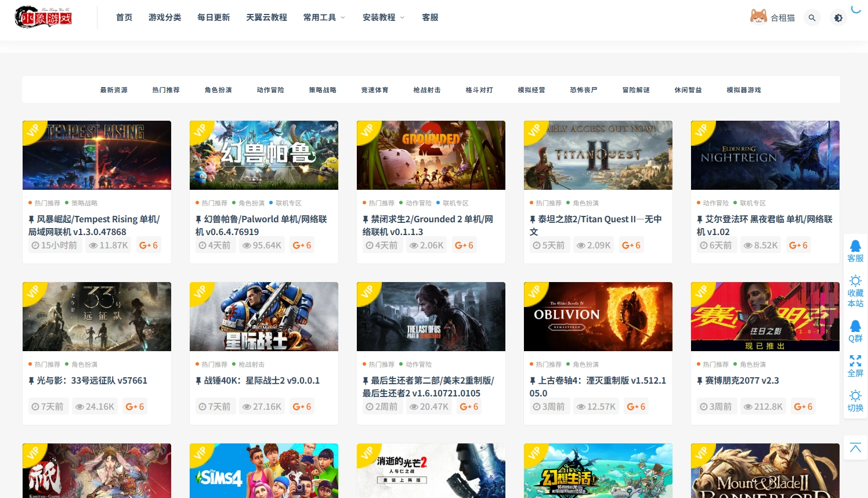Click the G+6 button under Titan Quest II
This screenshot has height=498, width=868.
pos(631,246)
